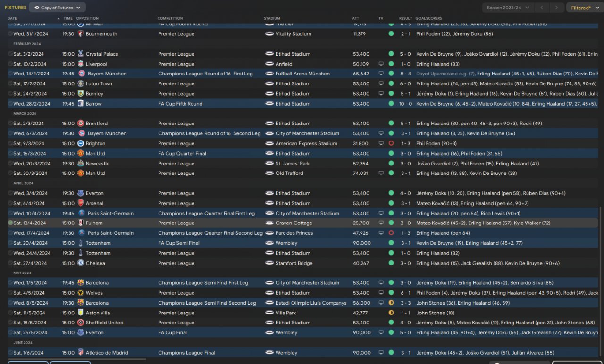Click the stadium icon beside Old Trafford

(x=269, y=173)
